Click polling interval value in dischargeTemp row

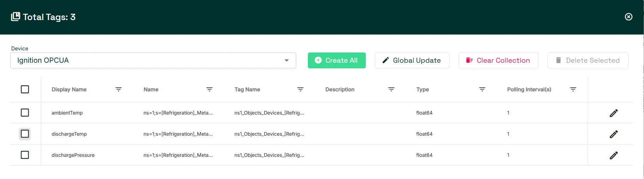click(508, 134)
